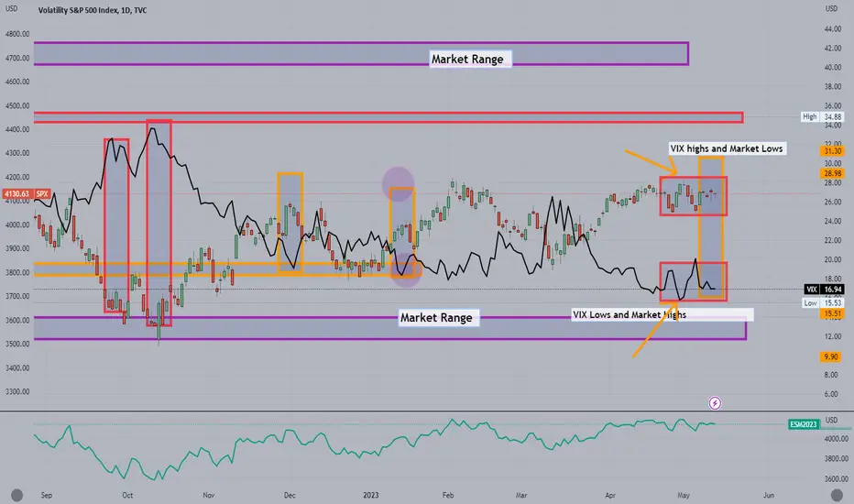Click the Jun label on the time axis
This screenshot has width=854, height=504.
click(769, 495)
